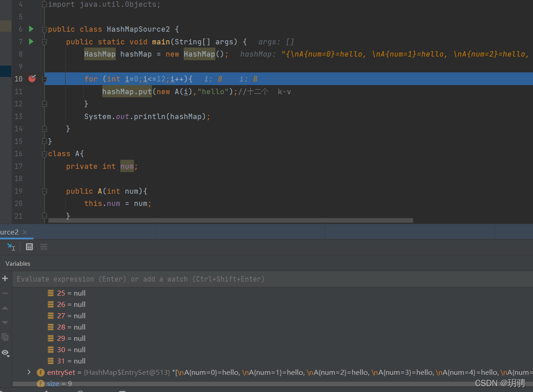Viewport: 533px width, 392px height.
Task: Click fold end marker on line 14
Action: pos(44,129)
